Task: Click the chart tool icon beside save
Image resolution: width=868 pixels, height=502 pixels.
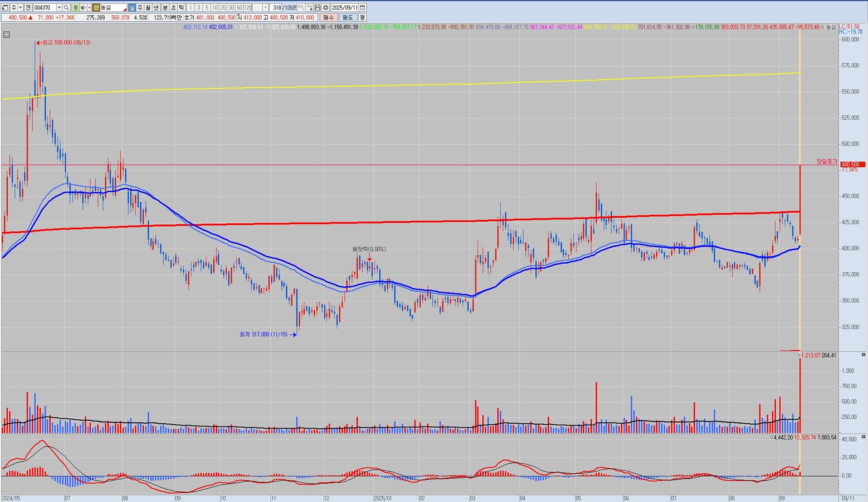Action: point(309,8)
